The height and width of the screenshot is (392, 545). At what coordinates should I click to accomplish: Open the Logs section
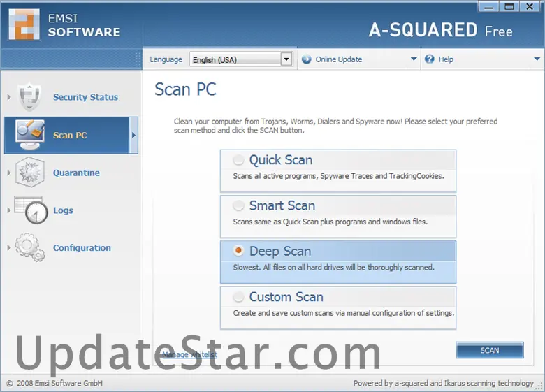click(x=63, y=210)
